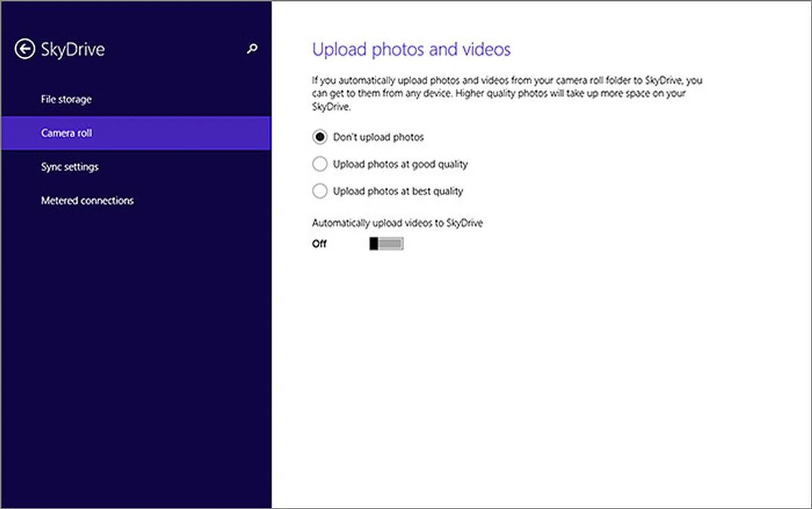Viewport: 812px width, 509px height.
Task: Click the SkyDrive title text
Action: coord(73,50)
